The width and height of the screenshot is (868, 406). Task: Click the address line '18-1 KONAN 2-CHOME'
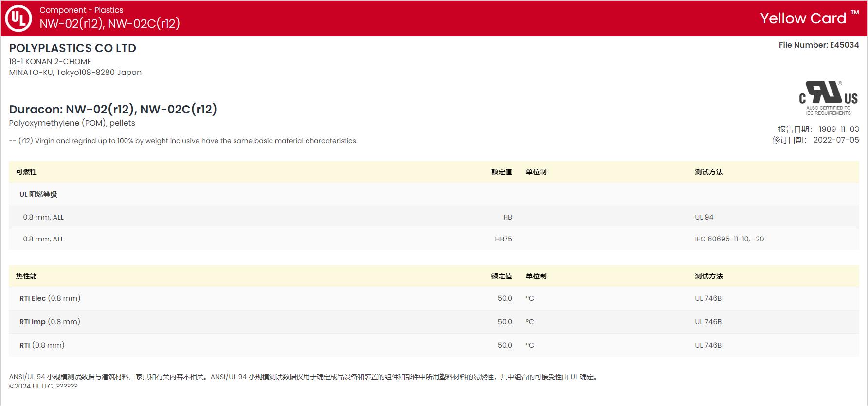click(x=50, y=62)
